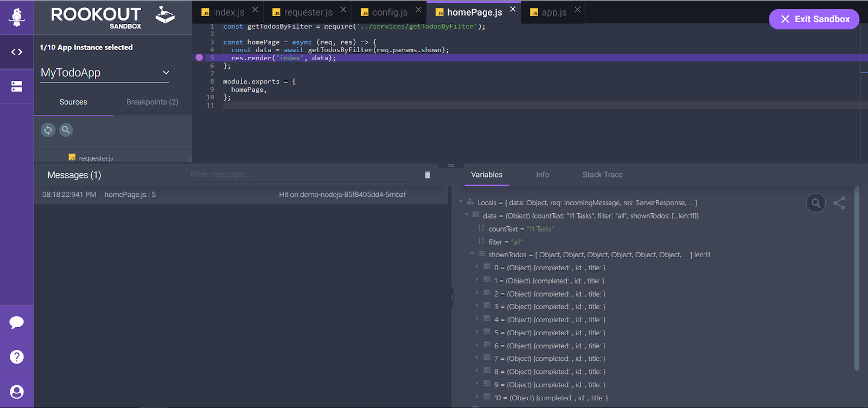
Task: Expand shownTodos item 2
Action: click(477, 293)
